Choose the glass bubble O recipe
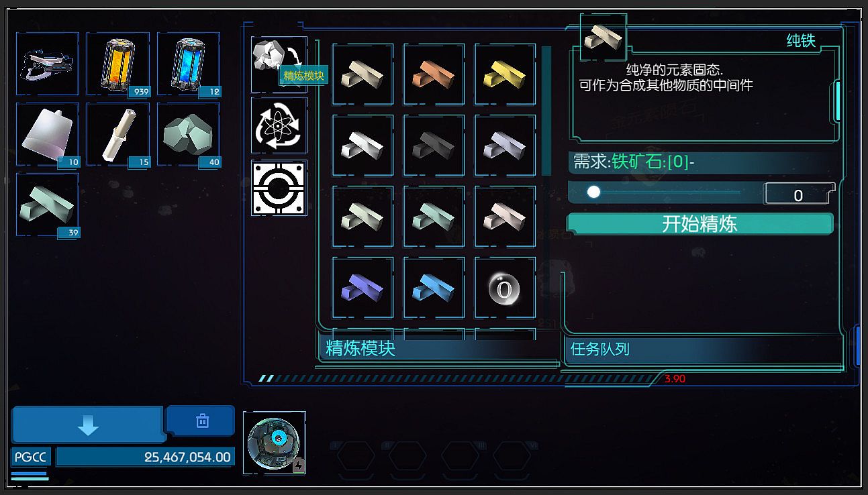The width and height of the screenshot is (868, 495). point(505,287)
